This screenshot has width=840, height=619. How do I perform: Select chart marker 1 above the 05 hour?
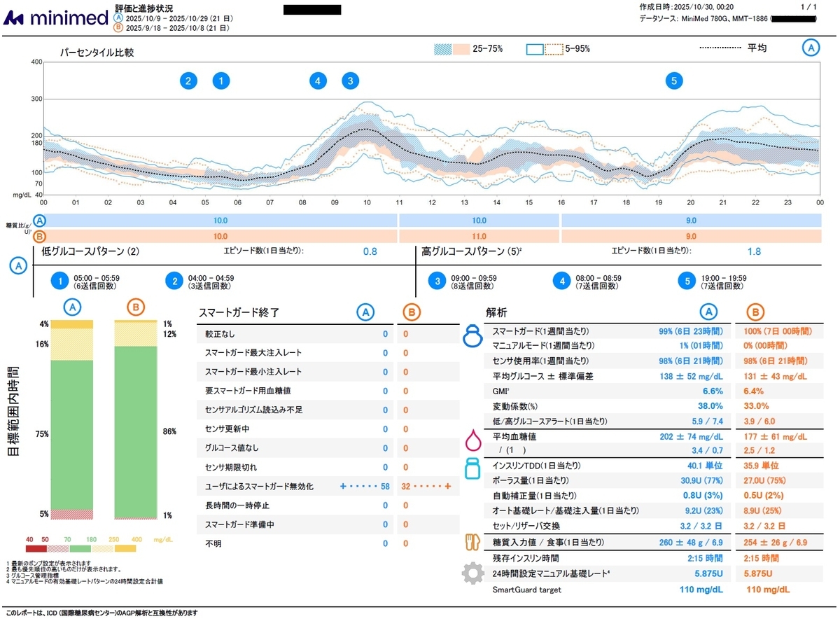[x=220, y=81]
